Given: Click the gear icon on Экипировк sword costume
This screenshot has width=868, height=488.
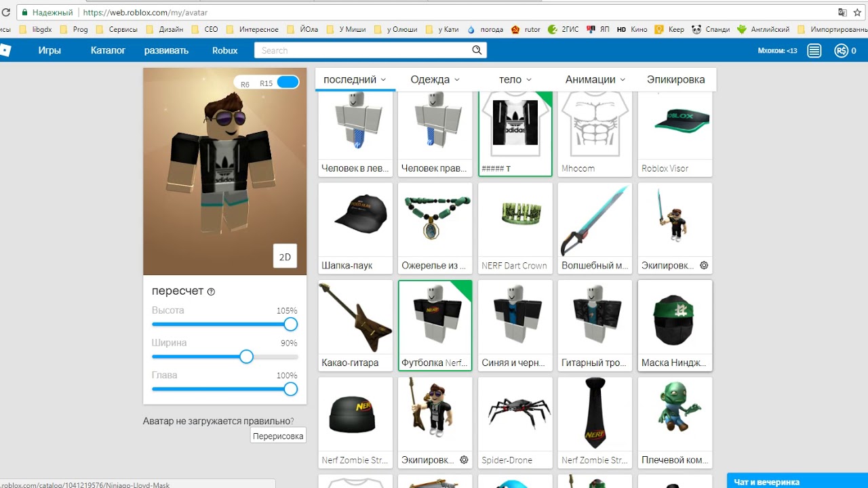Looking at the screenshot, I should pyautogui.click(x=704, y=265).
